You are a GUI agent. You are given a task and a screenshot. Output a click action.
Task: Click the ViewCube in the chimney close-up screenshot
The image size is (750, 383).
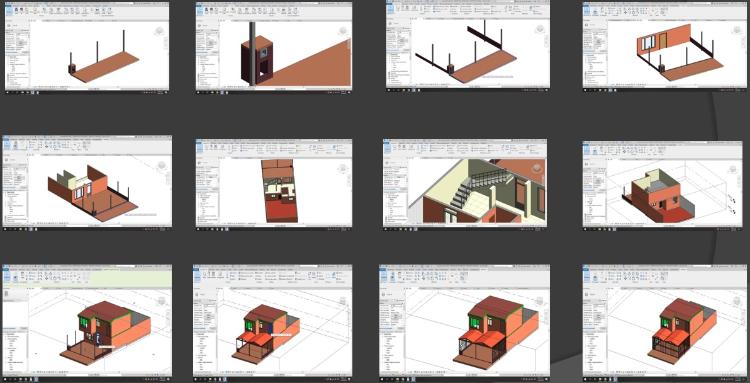[342, 31]
